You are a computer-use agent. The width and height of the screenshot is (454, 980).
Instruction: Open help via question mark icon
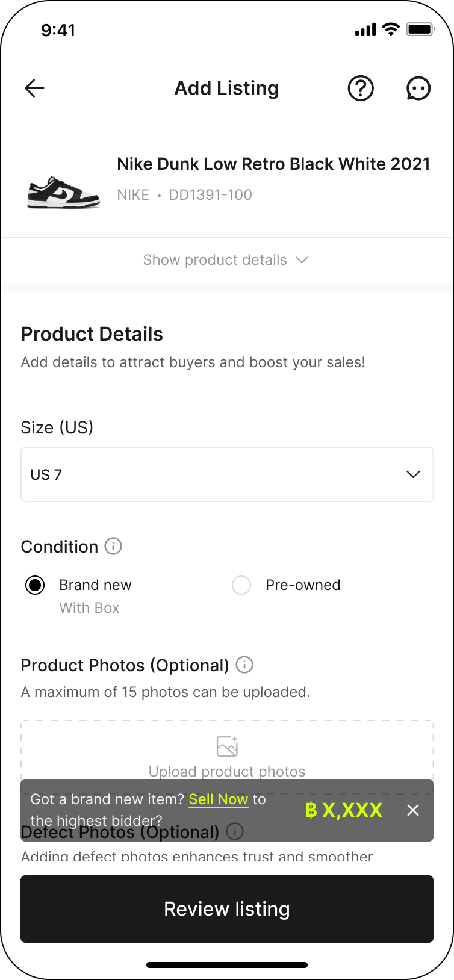point(361,88)
